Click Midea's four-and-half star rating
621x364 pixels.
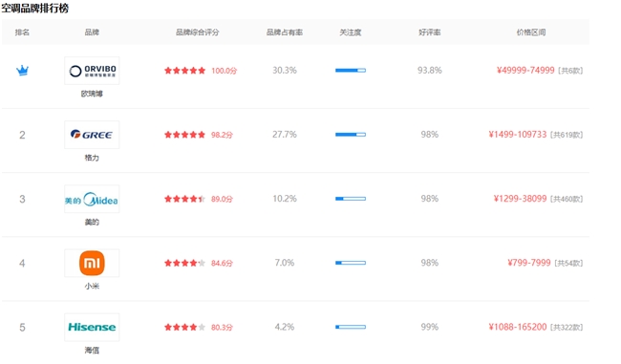[185, 199]
